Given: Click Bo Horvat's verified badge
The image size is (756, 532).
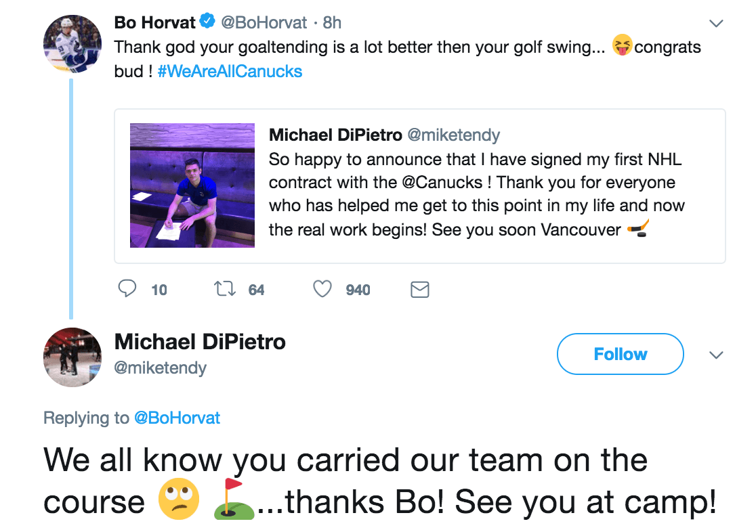Looking at the screenshot, I should point(207,22).
